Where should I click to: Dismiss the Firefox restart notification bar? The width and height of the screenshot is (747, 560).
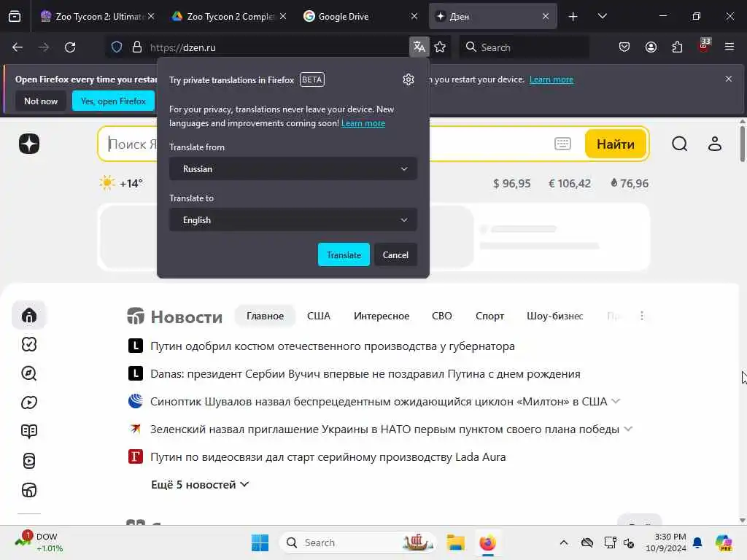point(729,79)
